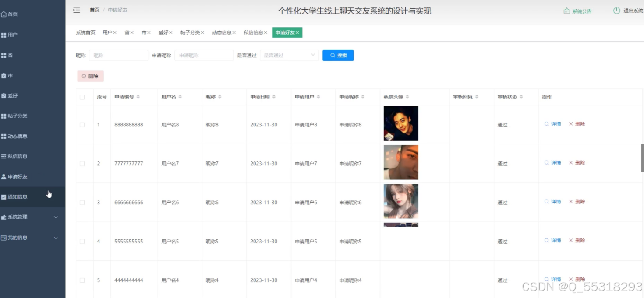
Task: Open the 爱好 section via its sidebar icon
Action: pos(4,95)
